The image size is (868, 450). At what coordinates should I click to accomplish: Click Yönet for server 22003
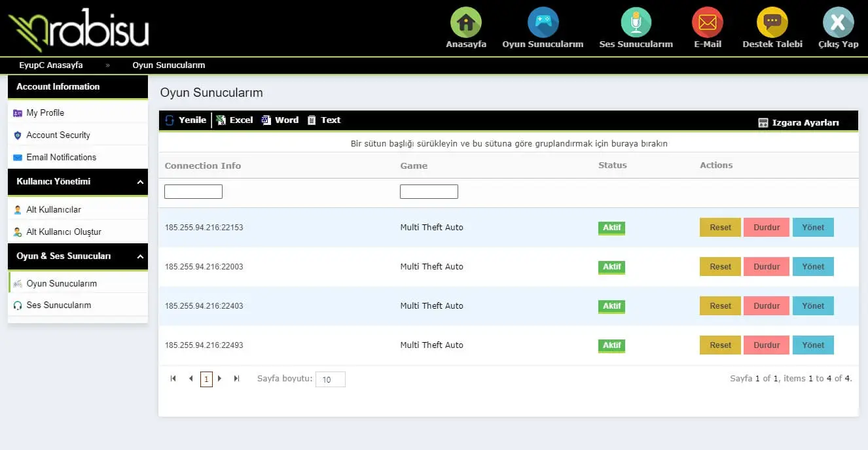pyautogui.click(x=813, y=267)
